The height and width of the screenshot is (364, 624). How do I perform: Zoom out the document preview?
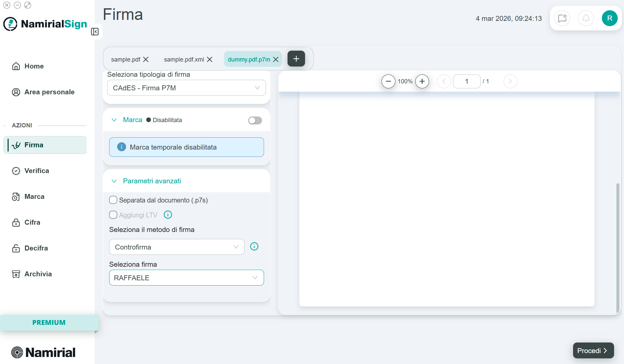pyautogui.click(x=388, y=81)
